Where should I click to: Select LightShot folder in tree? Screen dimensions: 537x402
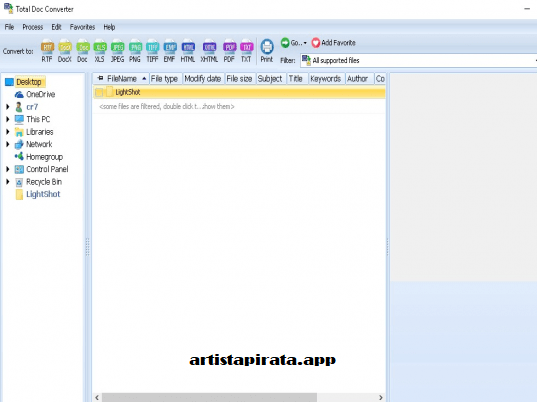pos(43,194)
